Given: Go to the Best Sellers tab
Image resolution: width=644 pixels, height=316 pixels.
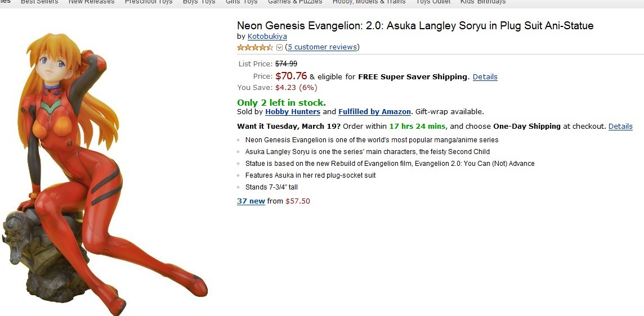Looking at the screenshot, I should (39, 2).
